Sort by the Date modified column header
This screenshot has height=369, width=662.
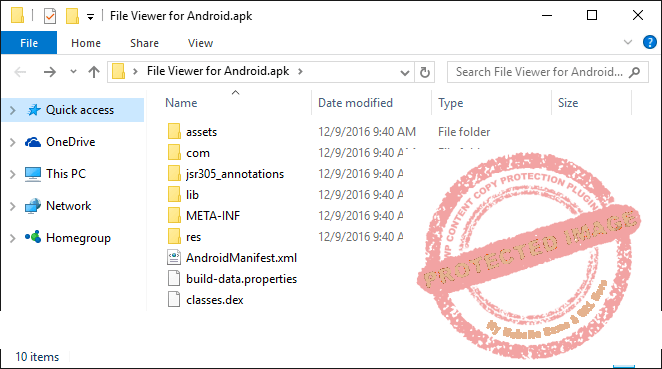point(355,103)
